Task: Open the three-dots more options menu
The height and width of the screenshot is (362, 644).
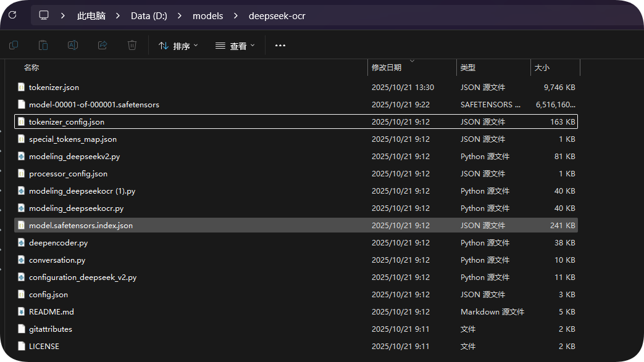Action: [x=280, y=46]
